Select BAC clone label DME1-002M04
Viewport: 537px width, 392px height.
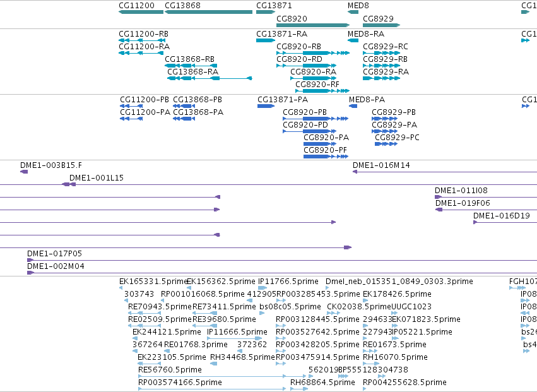pos(56,266)
